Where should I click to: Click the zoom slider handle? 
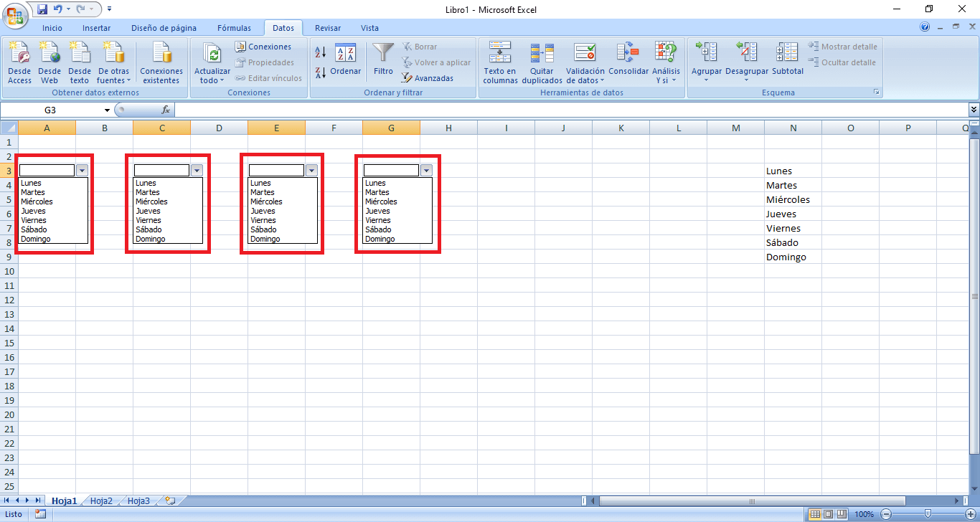click(x=928, y=514)
